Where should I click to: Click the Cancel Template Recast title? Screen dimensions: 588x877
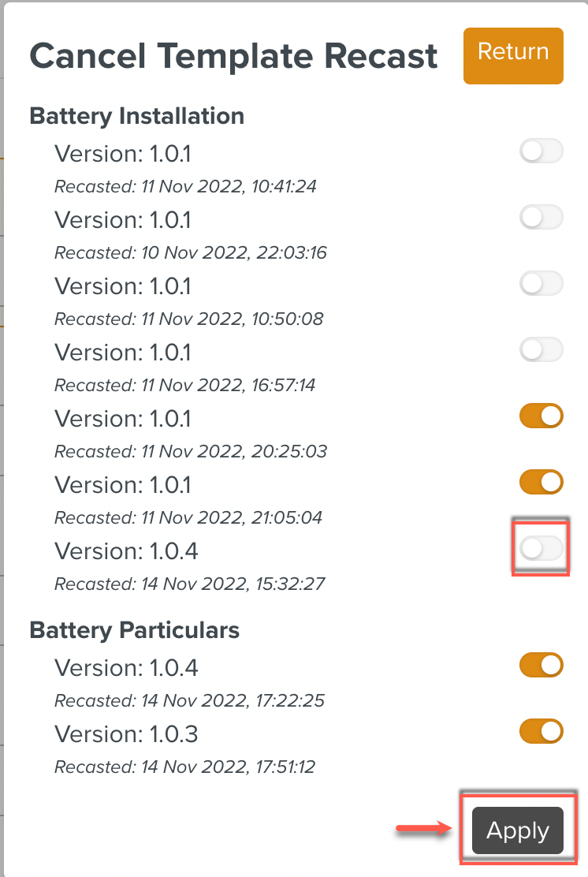233,57
